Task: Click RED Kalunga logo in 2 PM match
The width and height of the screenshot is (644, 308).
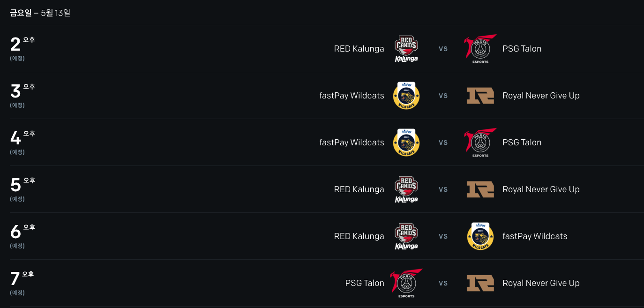Action: pos(406,49)
